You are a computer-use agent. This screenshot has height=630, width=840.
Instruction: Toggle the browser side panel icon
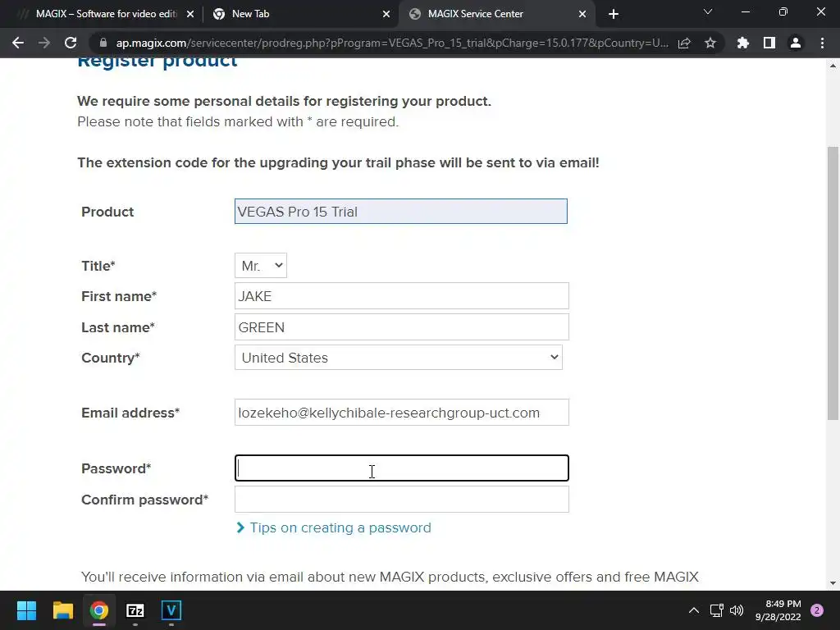[769, 43]
